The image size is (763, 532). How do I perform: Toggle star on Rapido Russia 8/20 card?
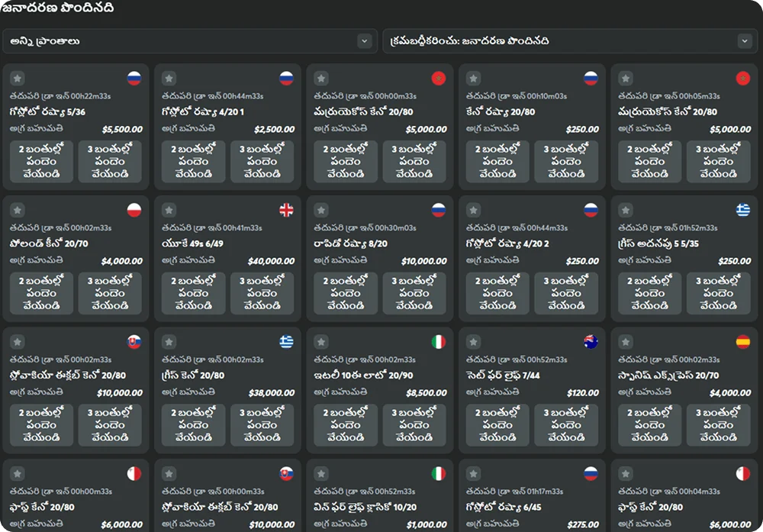321,210
